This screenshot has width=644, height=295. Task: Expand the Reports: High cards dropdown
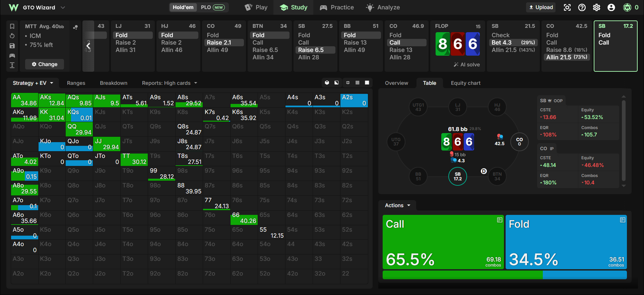(170, 83)
